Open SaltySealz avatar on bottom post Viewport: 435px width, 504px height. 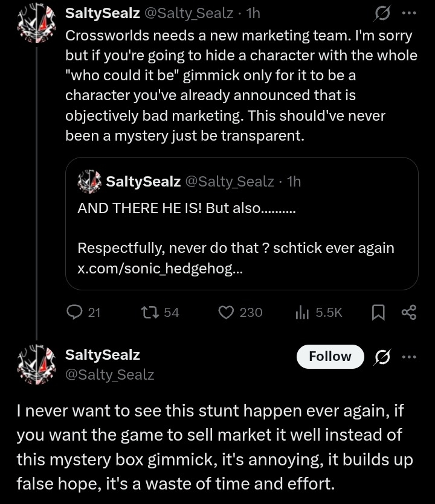tap(32, 364)
